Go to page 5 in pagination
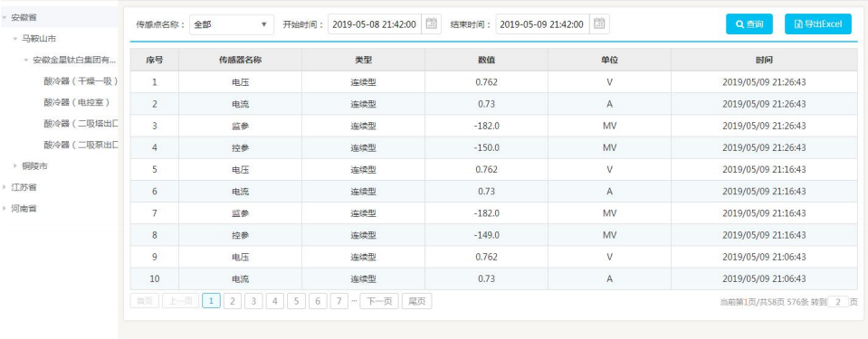Screen dimensions: 868x339 (x=297, y=301)
